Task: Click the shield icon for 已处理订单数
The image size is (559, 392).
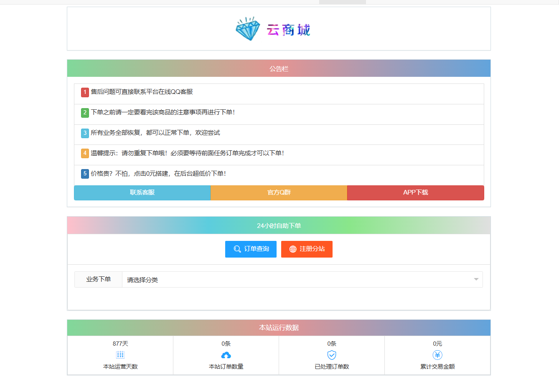Action: [331, 355]
